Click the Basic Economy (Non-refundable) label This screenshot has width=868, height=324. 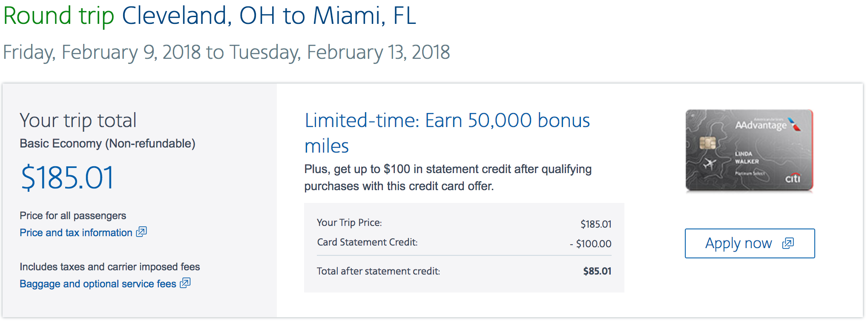click(x=107, y=144)
